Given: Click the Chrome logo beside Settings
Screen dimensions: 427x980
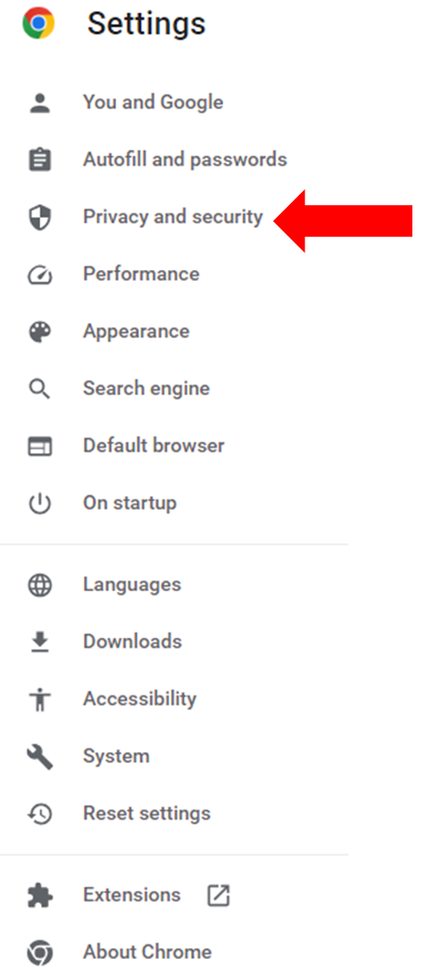Looking at the screenshot, I should [x=38, y=24].
